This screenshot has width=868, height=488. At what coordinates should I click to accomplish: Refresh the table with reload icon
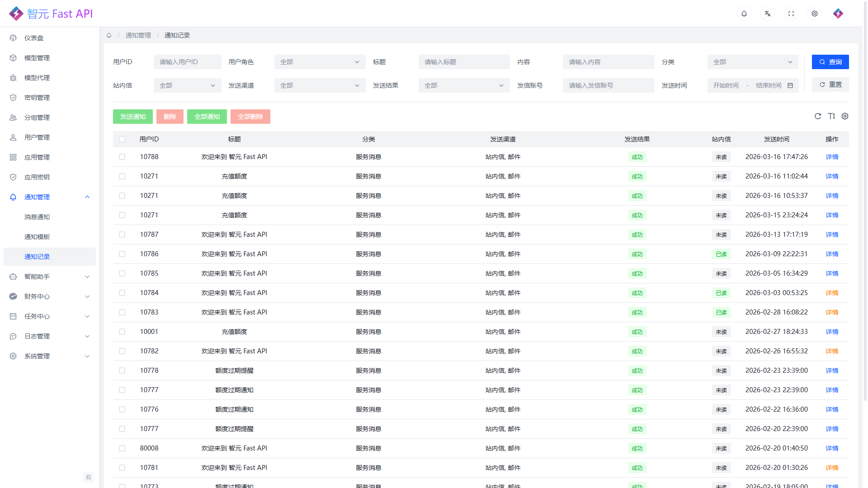(817, 116)
